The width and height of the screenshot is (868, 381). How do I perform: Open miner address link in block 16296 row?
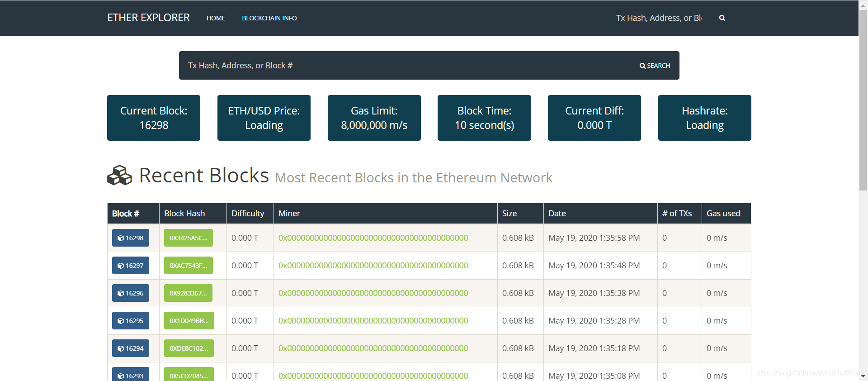pyautogui.click(x=373, y=293)
